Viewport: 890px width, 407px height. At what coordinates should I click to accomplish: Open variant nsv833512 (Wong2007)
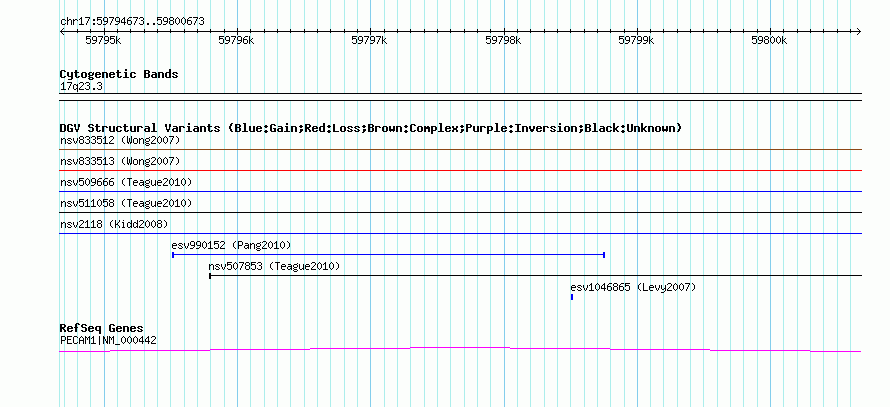(120, 140)
